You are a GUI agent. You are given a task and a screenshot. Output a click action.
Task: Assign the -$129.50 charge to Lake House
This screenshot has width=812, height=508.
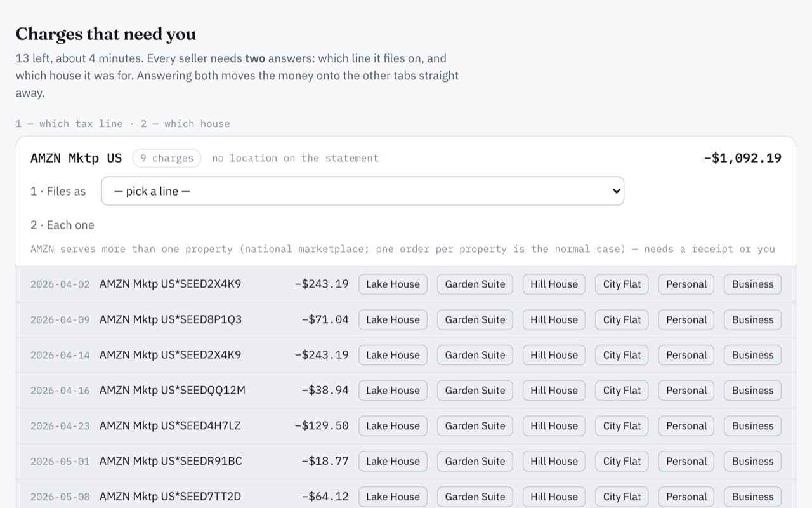tap(393, 426)
